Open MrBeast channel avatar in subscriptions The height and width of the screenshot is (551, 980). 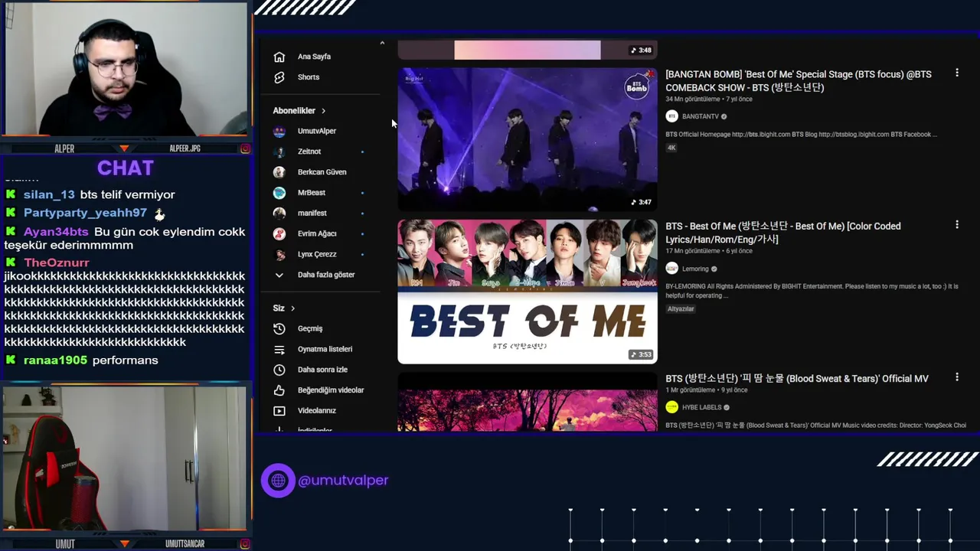click(x=279, y=193)
